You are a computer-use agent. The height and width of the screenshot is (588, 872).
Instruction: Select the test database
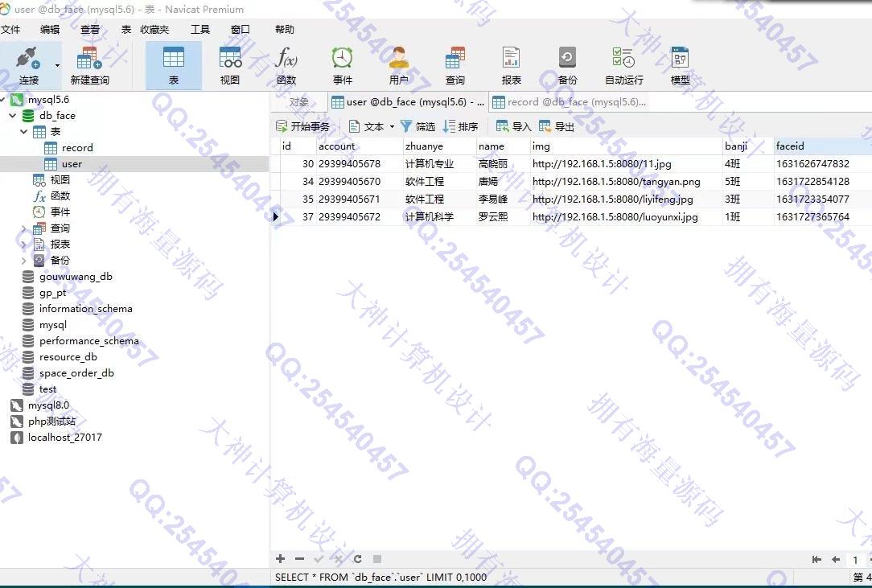[x=47, y=389]
